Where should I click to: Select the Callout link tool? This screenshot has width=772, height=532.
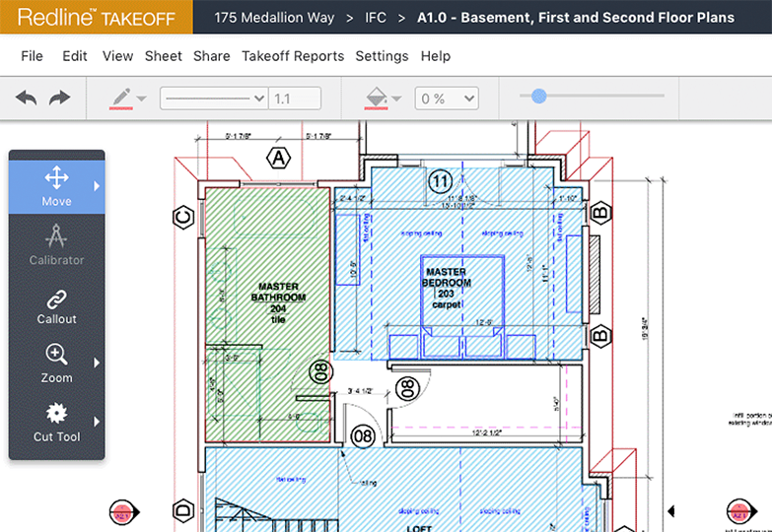pos(56,304)
